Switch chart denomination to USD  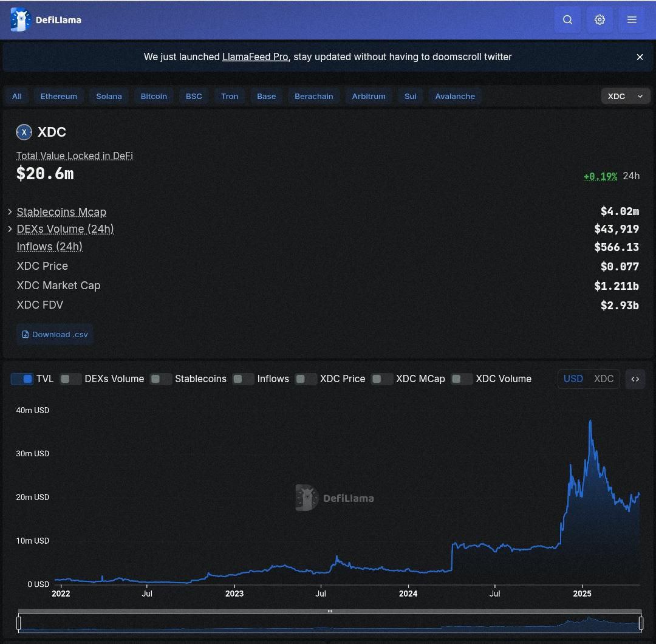tap(573, 379)
